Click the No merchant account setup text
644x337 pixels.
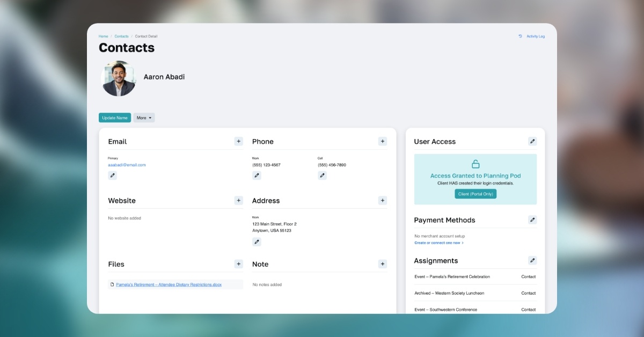(440, 236)
